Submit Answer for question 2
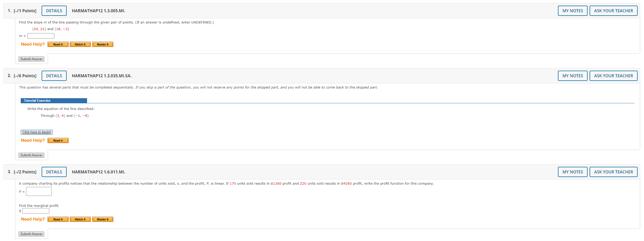The width and height of the screenshot is (644, 241). click(x=31, y=155)
